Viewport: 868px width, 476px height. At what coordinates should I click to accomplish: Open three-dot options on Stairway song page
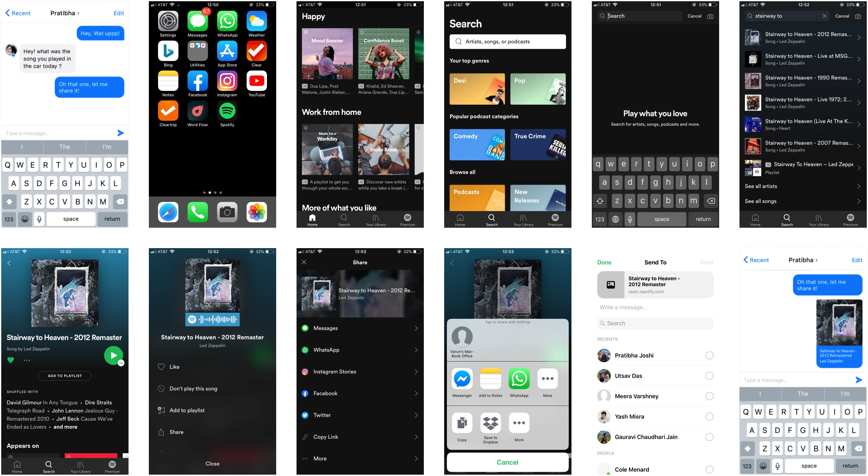27,360
